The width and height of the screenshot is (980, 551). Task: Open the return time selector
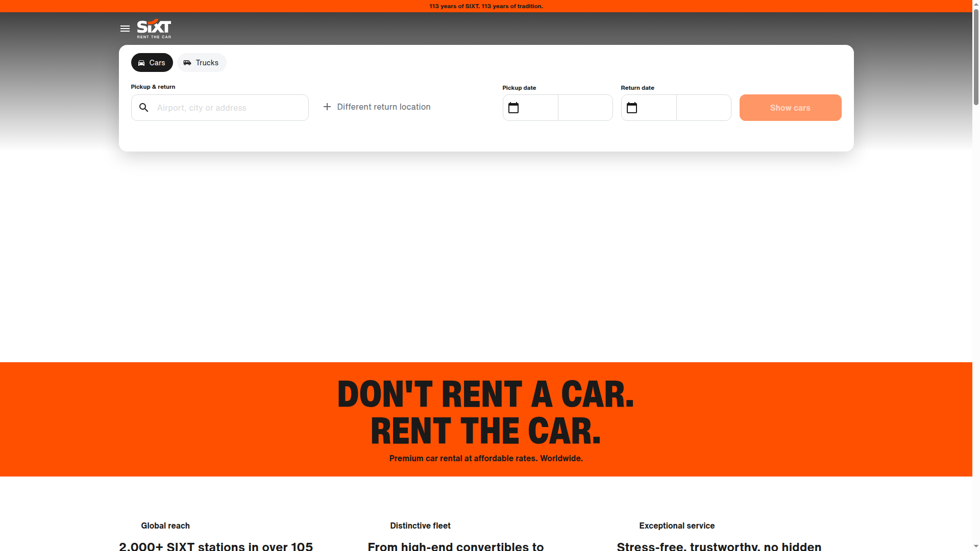tap(704, 108)
